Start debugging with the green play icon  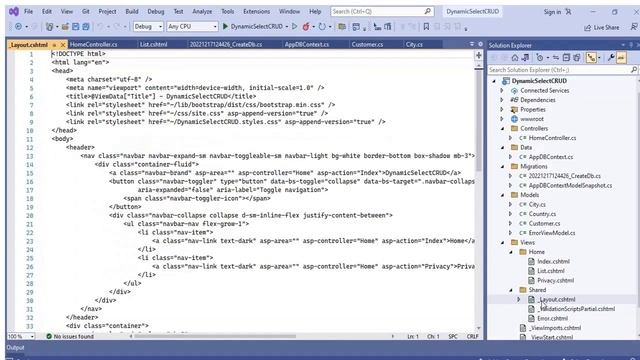click(225, 27)
